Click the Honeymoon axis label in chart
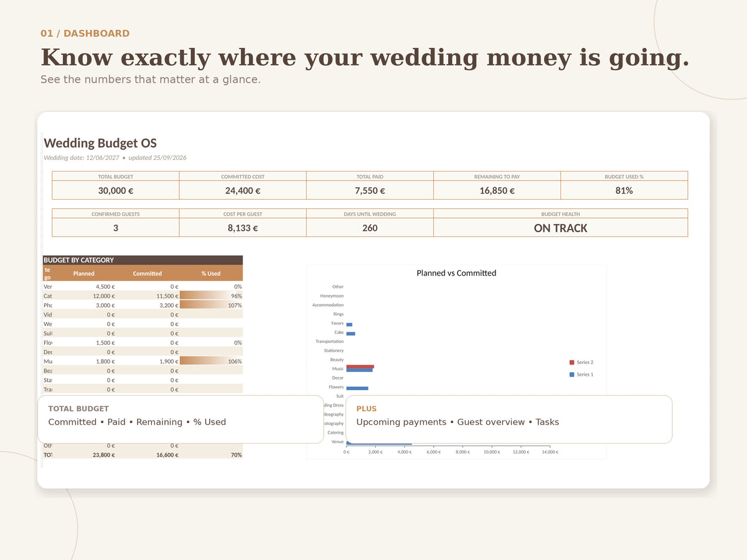The height and width of the screenshot is (560, 747). (x=332, y=296)
